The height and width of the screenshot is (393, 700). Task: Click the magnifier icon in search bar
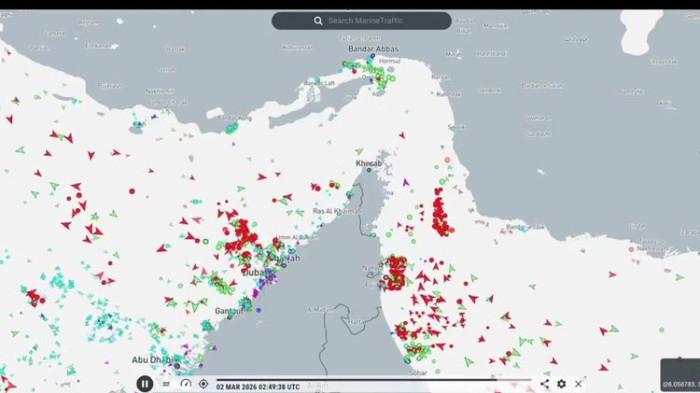318,21
